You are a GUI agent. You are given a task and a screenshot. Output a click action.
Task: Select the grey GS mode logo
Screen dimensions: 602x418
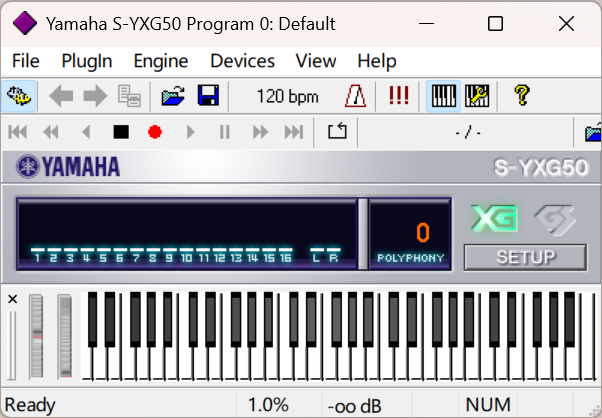[555, 219]
